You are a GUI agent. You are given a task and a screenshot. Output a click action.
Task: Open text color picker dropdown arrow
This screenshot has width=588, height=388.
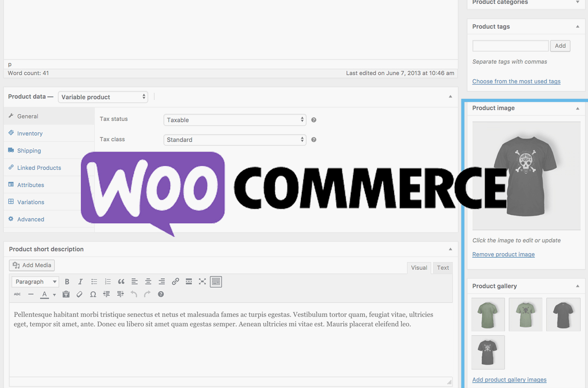click(x=54, y=294)
